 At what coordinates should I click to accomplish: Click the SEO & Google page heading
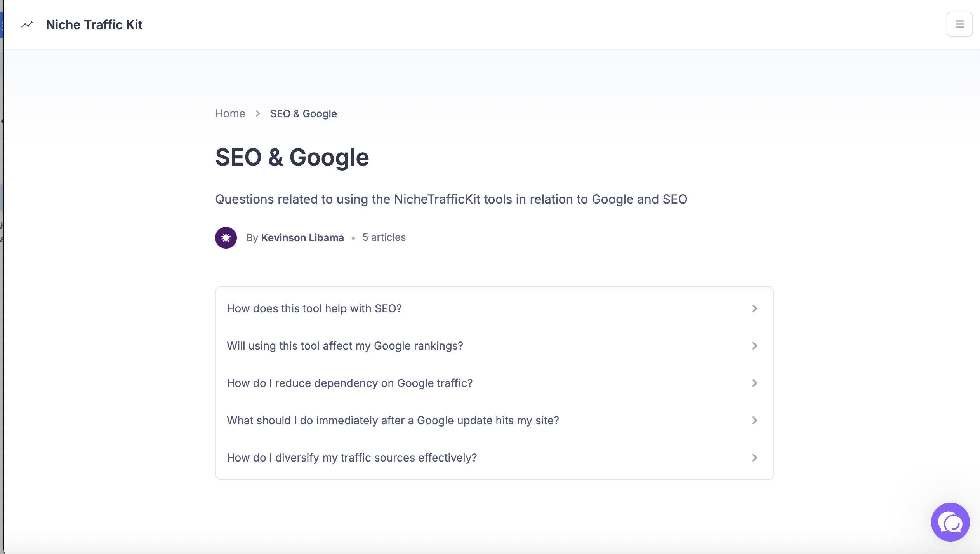coord(292,157)
